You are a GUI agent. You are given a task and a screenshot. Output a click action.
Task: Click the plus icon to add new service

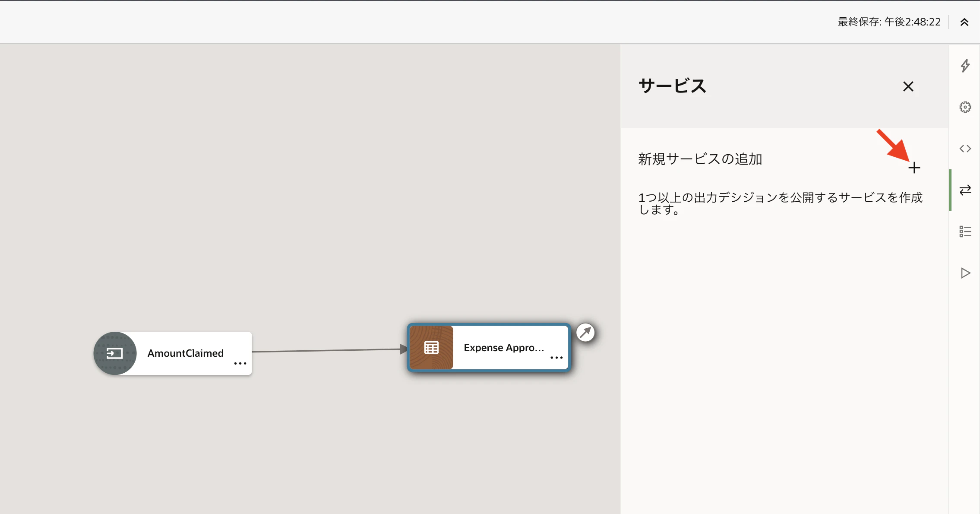914,168
